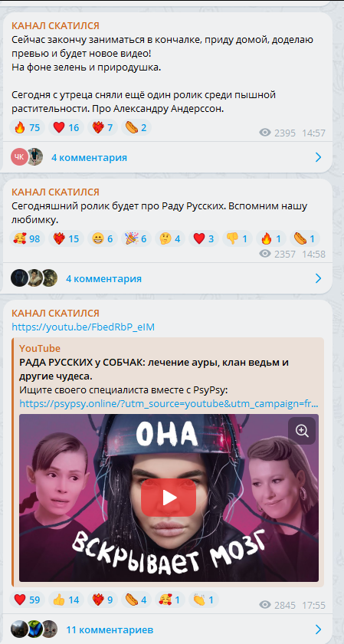Image resolution: width=344 pixels, height=644 pixels.
Task: Click the grinning face reaction with 6
Action: [x=103, y=238]
